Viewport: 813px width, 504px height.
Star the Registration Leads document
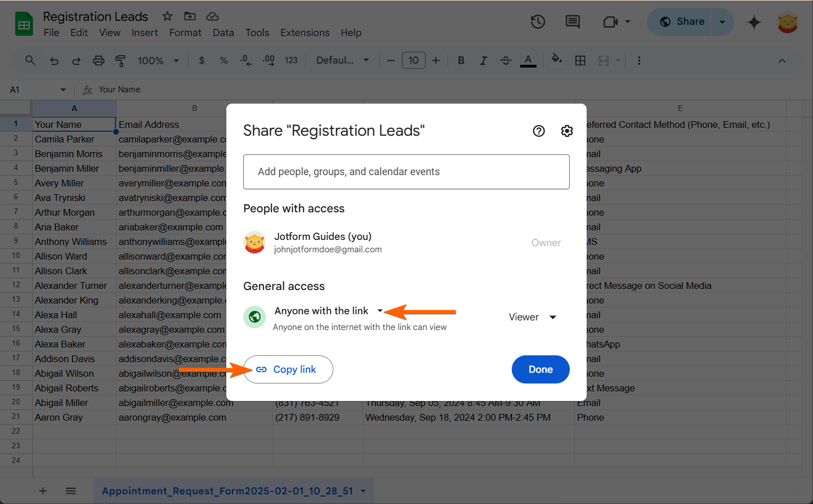(167, 16)
